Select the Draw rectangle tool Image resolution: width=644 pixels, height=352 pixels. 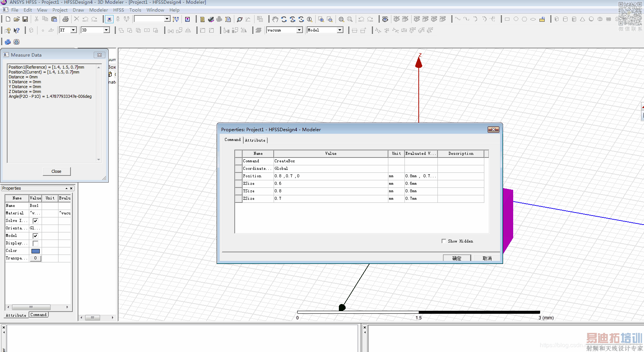[x=507, y=19]
